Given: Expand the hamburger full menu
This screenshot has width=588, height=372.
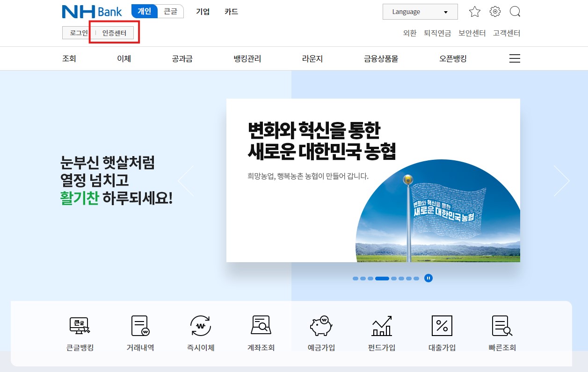Looking at the screenshot, I should tap(515, 58).
